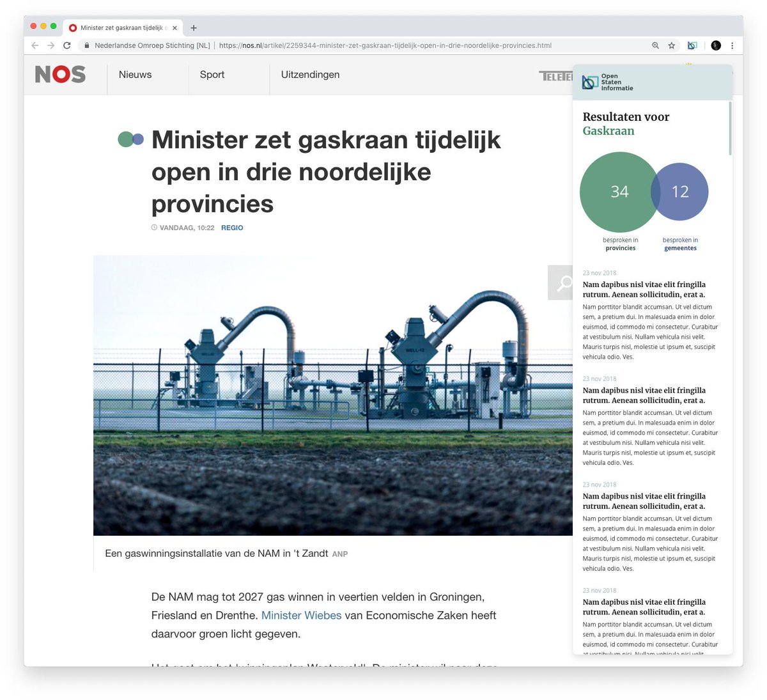Go forward with the browser forward arrow

click(x=51, y=45)
